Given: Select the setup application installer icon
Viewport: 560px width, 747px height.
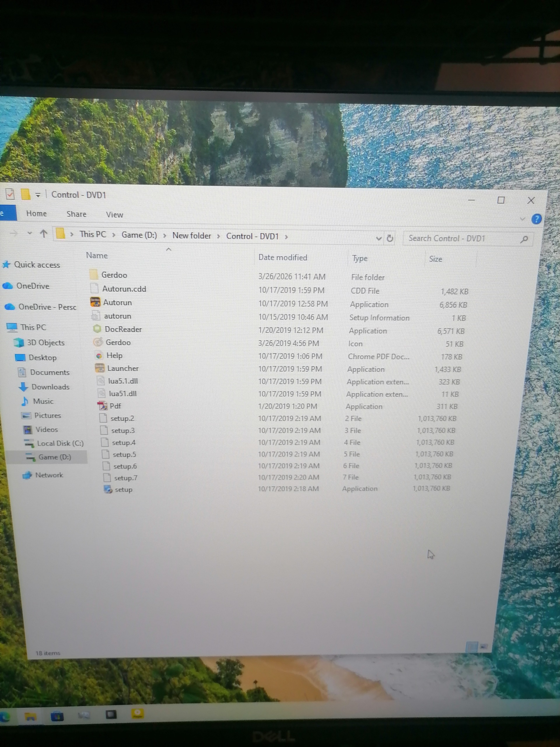Looking at the screenshot, I should [108, 489].
